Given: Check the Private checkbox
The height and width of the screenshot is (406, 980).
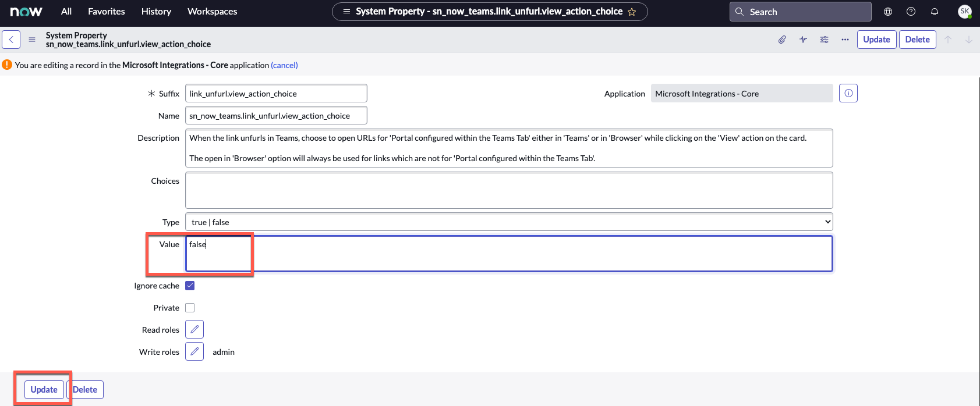Looking at the screenshot, I should 190,308.
